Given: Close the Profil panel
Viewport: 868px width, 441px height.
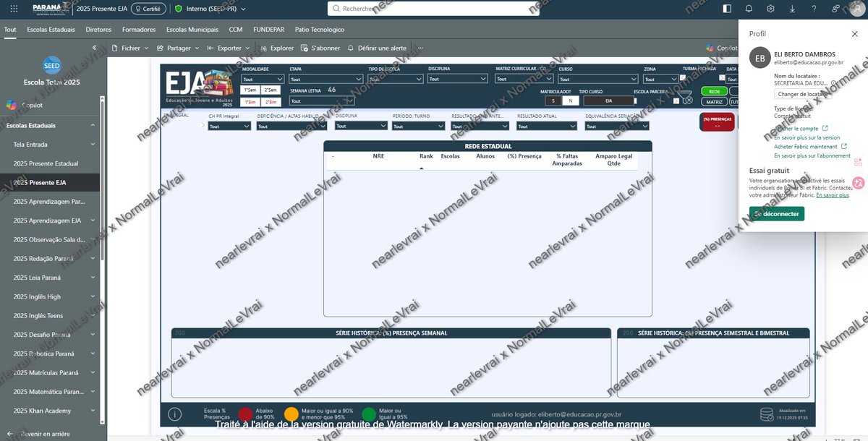Looking at the screenshot, I should (855, 34).
